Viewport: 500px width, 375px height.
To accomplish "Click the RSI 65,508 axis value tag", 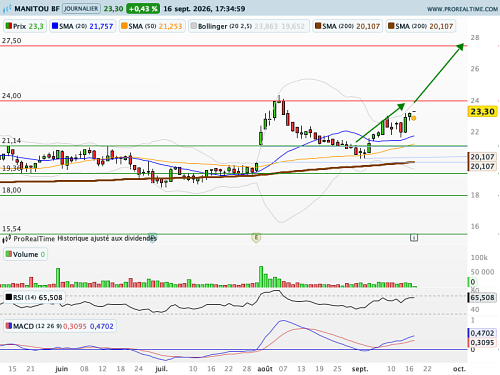I will pyautogui.click(x=482, y=297).
